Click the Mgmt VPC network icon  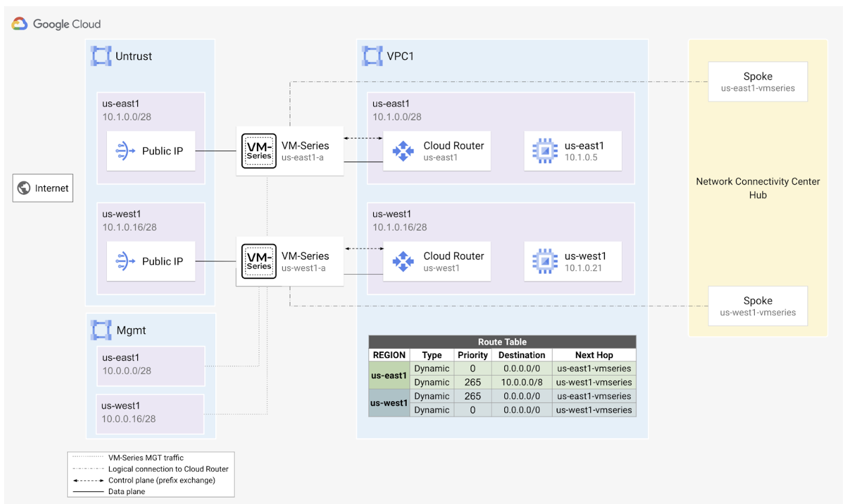tap(101, 330)
